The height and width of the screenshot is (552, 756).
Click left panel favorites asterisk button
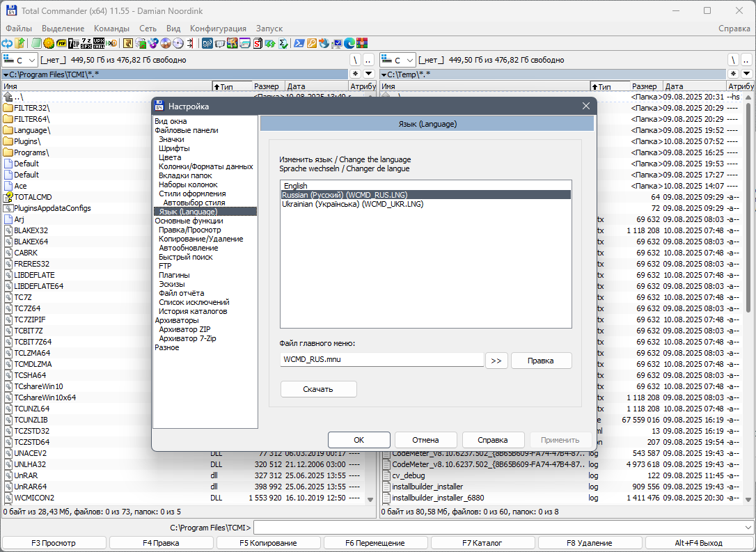coord(355,74)
